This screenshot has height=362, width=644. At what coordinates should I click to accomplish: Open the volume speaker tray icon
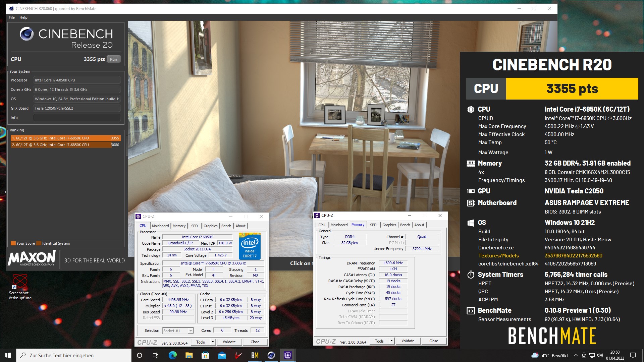click(x=600, y=355)
